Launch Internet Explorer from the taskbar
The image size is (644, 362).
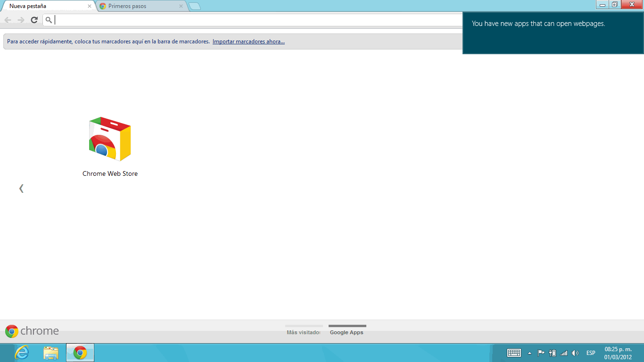(22, 353)
